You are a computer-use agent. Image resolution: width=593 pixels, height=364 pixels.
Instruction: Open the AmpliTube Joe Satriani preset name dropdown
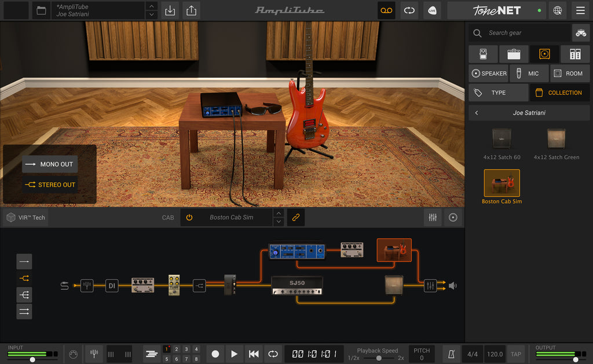pos(98,10)
